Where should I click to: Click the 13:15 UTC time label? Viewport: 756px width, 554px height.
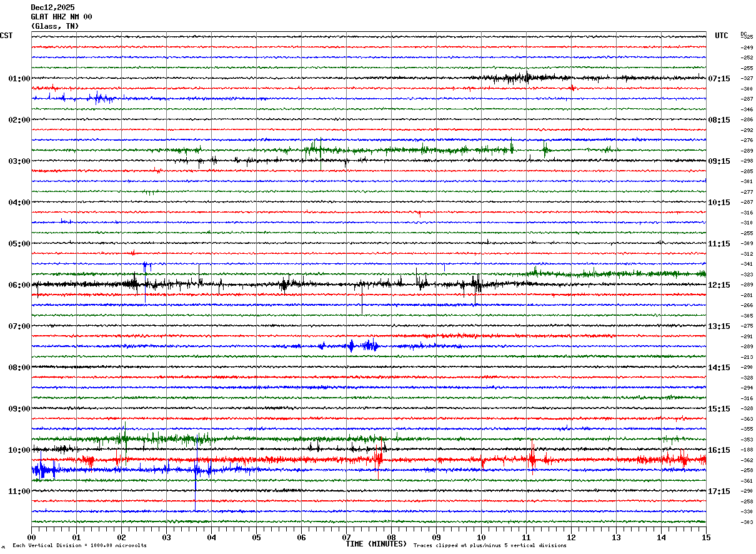(719, 326)
